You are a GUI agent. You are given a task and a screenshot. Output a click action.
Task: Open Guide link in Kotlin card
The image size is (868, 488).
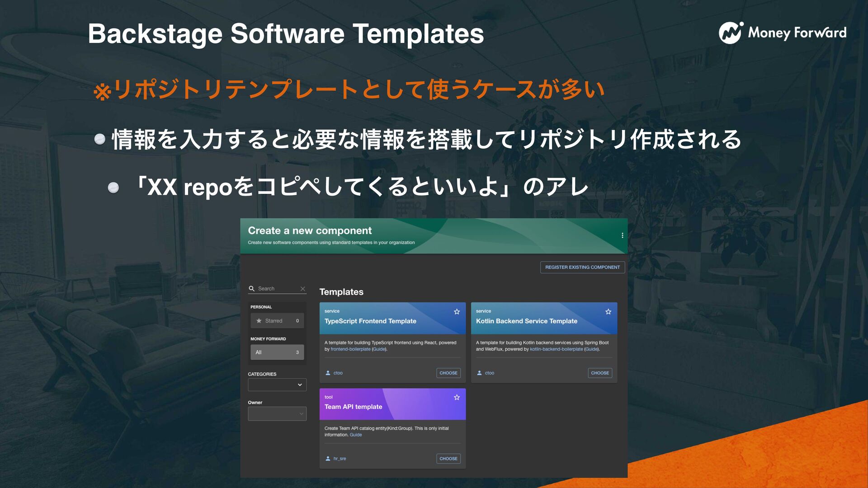tap(591, 349)
